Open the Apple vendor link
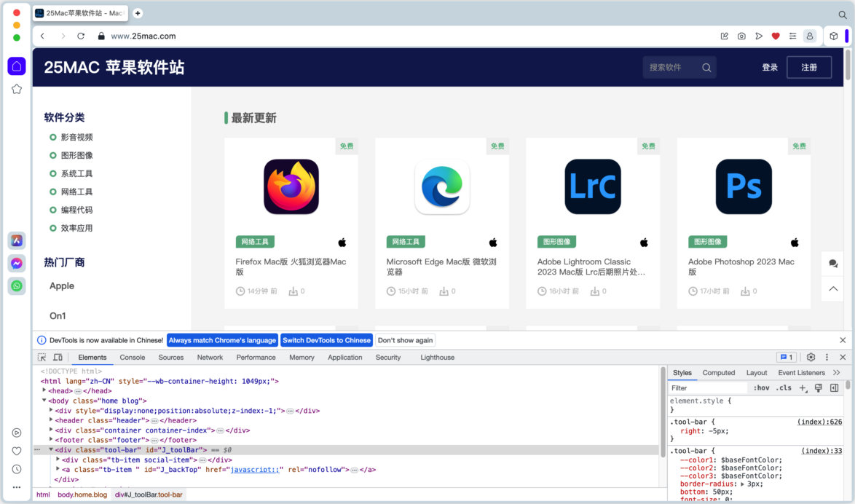Screen dimensions: 855x504 tap(62, 286)
